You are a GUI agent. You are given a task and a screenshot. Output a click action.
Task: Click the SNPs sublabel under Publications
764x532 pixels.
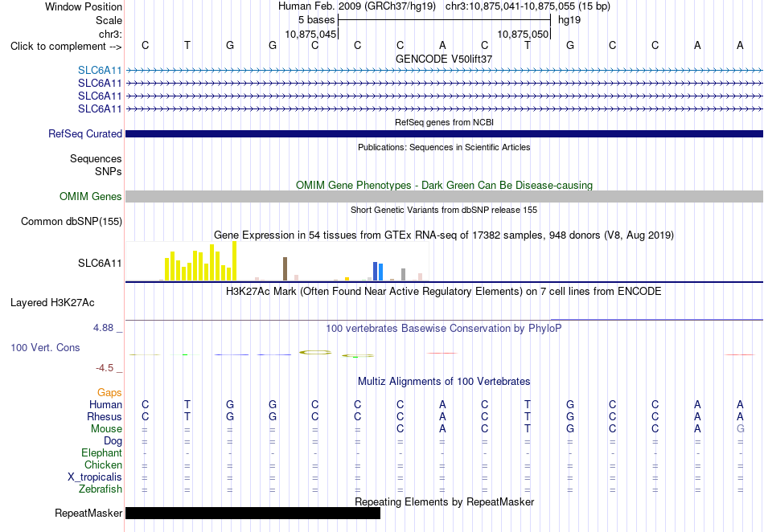pyautogui.click(x=109, y=171)
